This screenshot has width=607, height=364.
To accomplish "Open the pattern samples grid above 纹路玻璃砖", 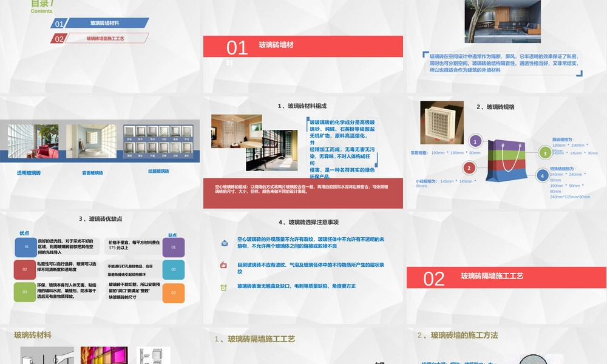I will pyautogui.click(x=158, y=141).
